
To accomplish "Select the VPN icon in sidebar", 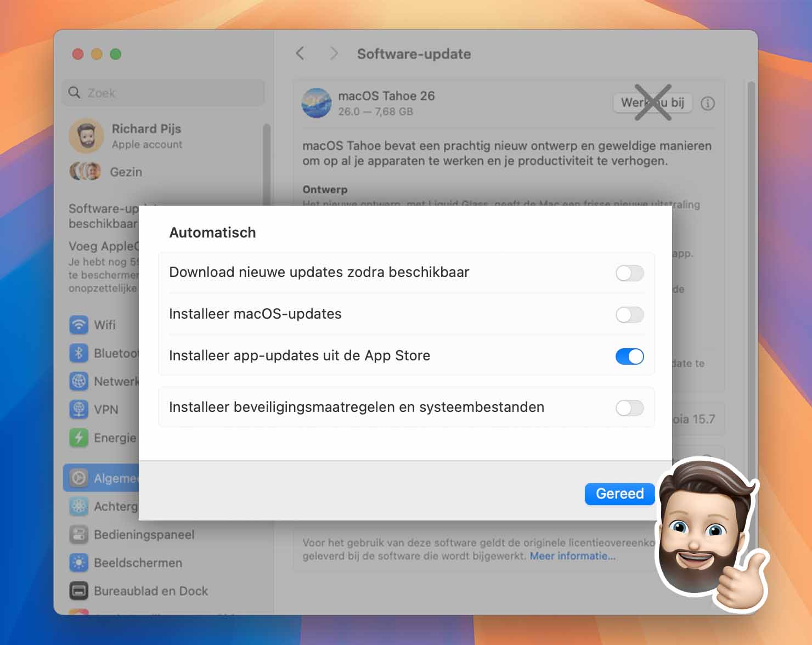I will click(79, 409).
